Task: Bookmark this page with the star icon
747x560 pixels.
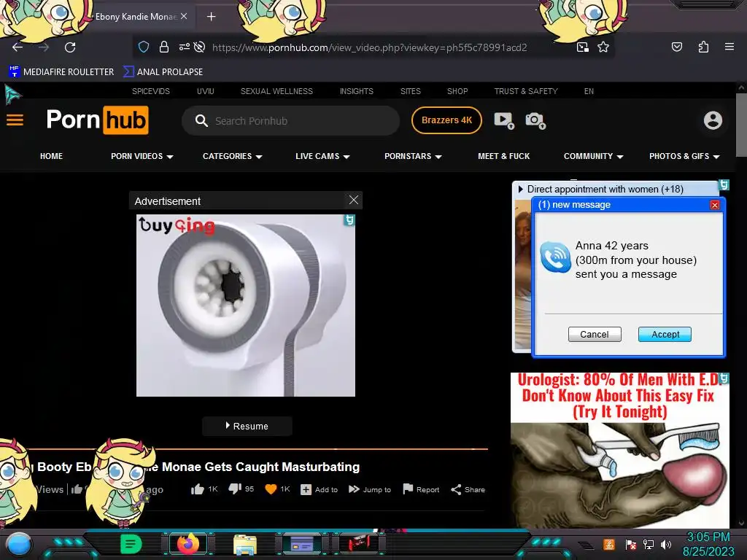Action: point(603,47)
